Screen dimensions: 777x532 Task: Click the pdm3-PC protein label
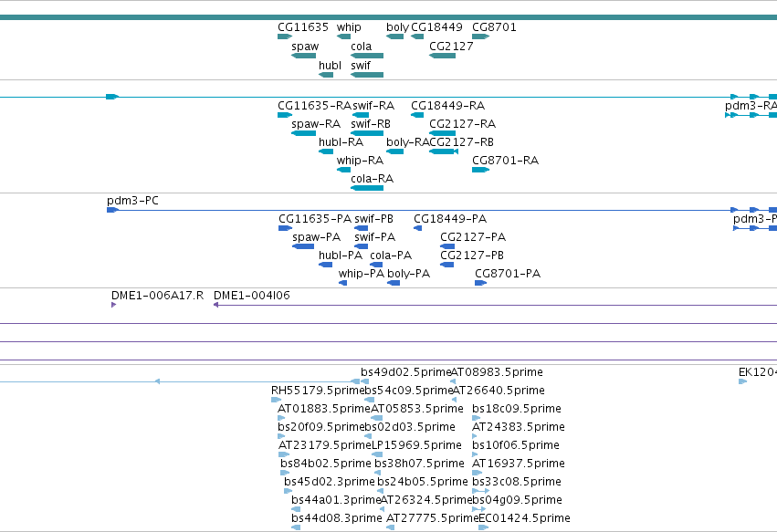click(132, 201)
